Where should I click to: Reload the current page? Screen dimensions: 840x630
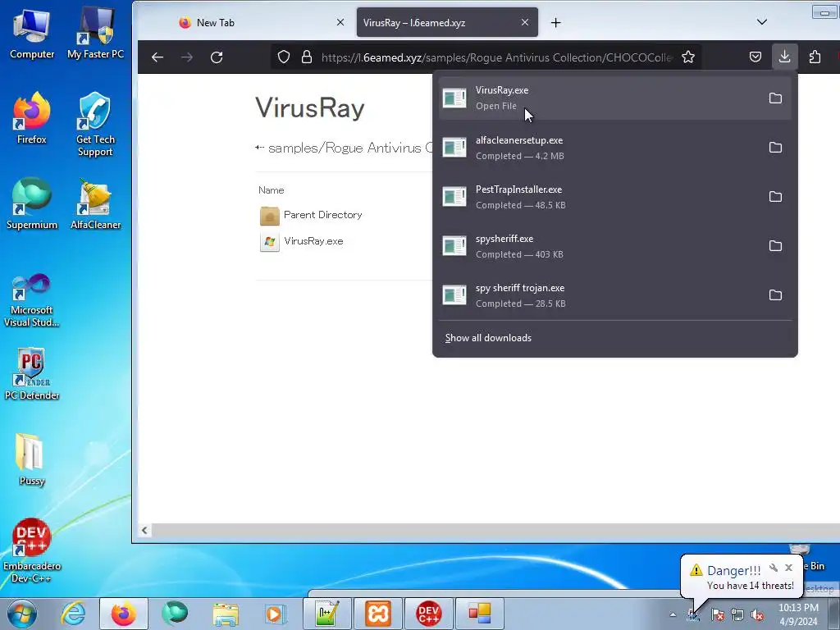click(x=217, y=57)
